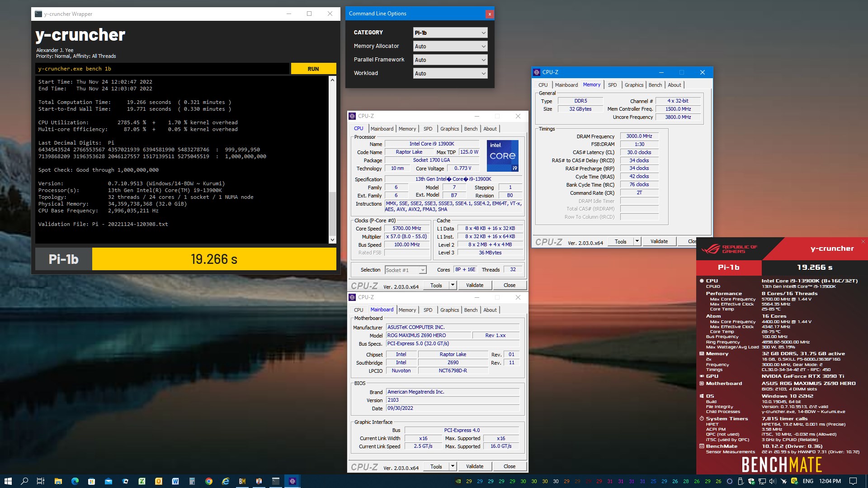
Task: Open the About tab in CPU-Z Memory window
Action: coord(674,85)
